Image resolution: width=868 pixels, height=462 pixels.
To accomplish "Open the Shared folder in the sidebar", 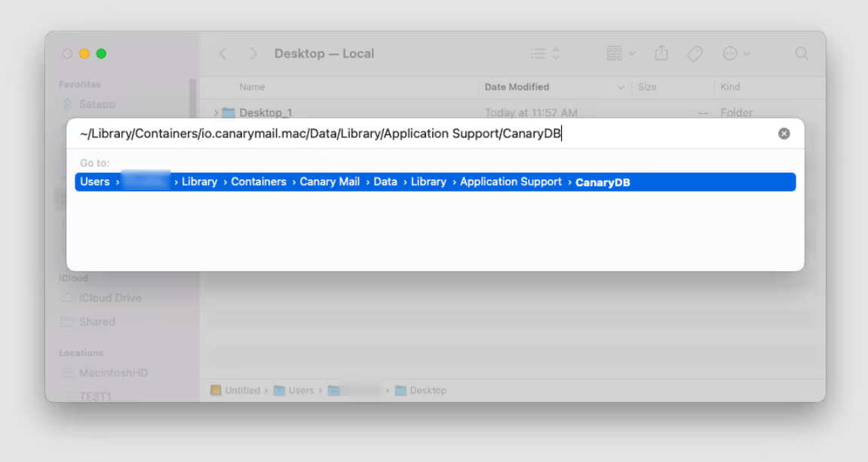I will (x=96, y=322).
